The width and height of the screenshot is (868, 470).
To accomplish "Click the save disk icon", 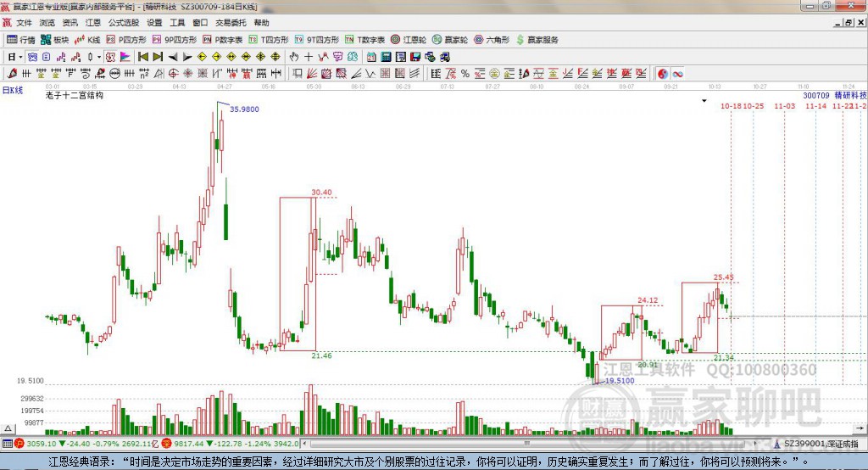I will coord(415,57).
